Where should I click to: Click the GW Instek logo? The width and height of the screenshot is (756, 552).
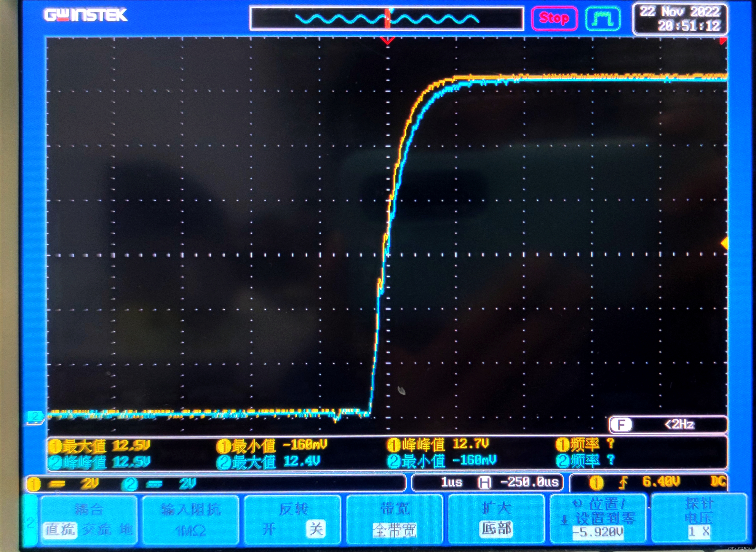[x=86, y=15]
